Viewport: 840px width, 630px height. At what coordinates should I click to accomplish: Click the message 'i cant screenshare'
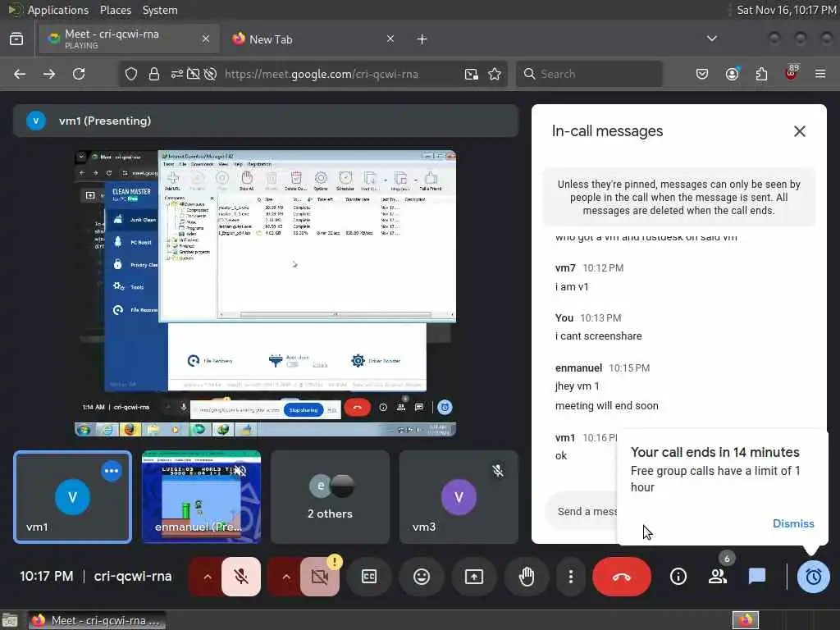598,336
